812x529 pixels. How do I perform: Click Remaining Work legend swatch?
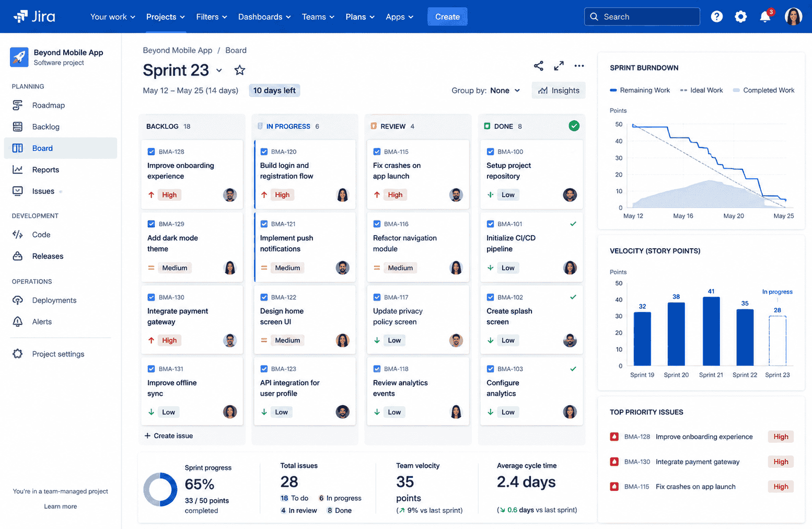[x=613, y=90]
